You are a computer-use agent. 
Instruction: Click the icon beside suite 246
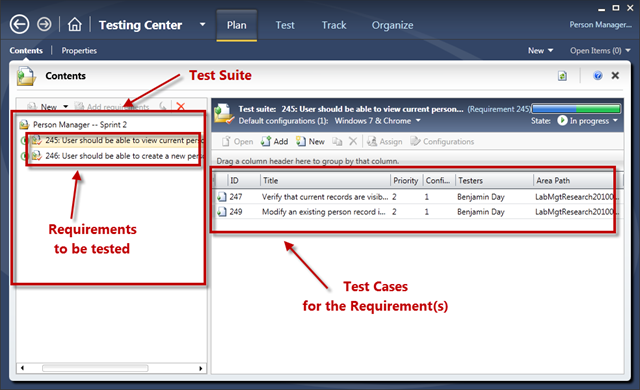pyautogui.click(x=37, y=156)
